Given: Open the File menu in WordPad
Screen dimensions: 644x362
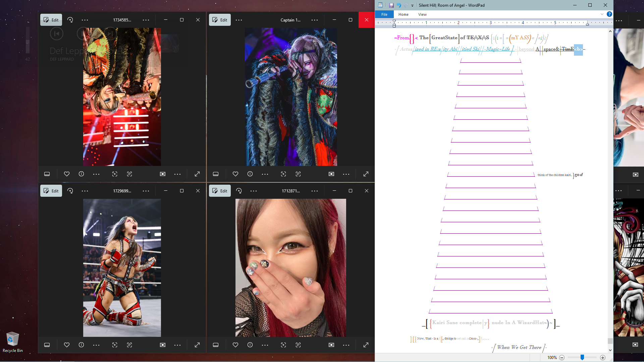Looking at the screenshot, I should point(384,14).
